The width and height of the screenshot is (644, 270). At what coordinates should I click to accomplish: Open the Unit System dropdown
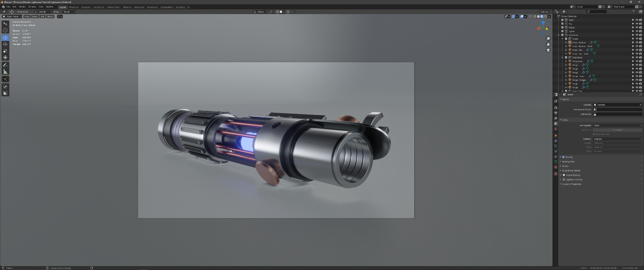617,125
